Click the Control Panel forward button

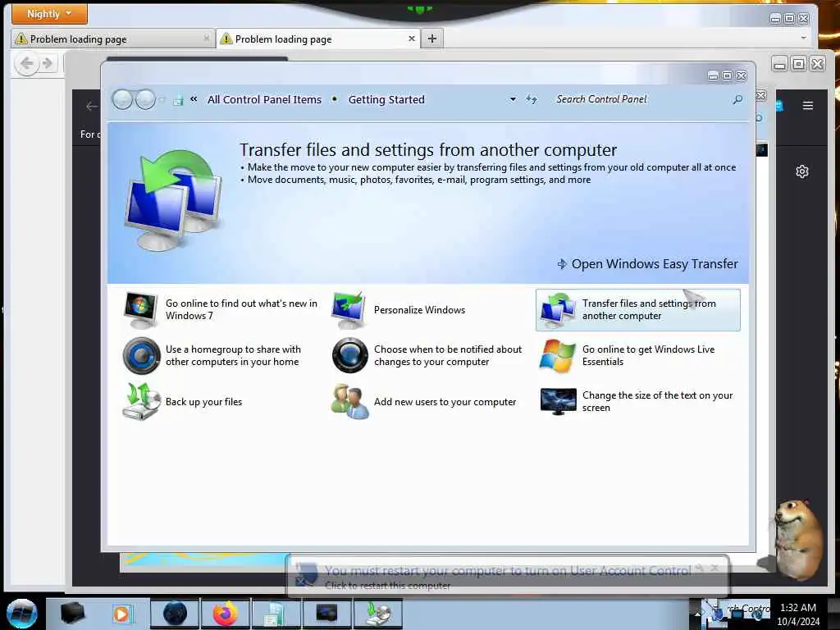pyautogui.click(x=145, y=99)
